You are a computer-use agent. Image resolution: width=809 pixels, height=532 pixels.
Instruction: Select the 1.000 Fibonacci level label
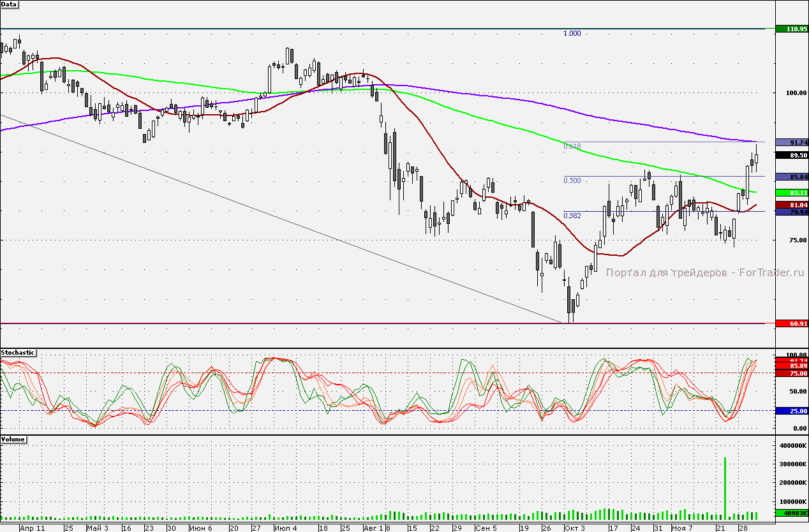pos(572,33)
